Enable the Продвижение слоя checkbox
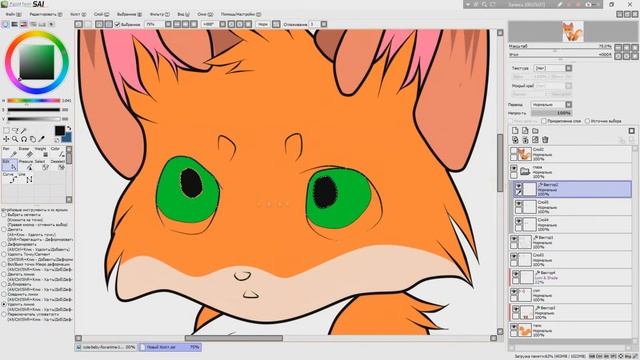640x360 pixels. [x=544, y=121]
